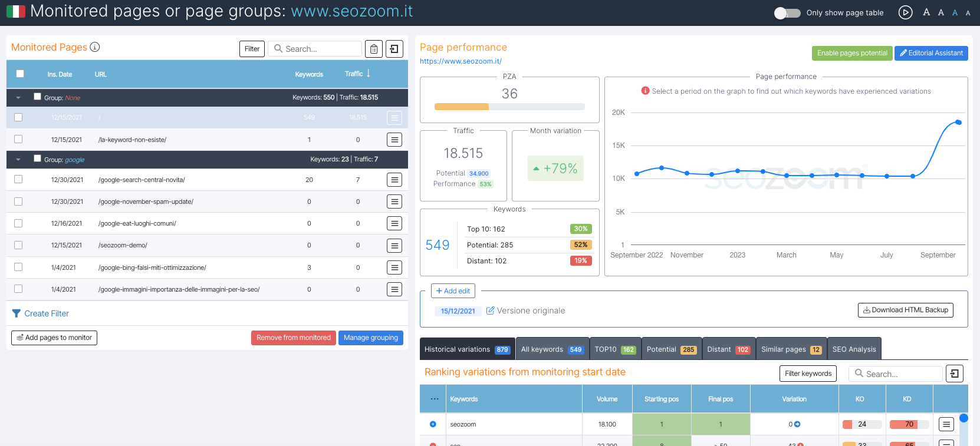
Task: Open the Similar pages tab
Action: click(791, 349)
